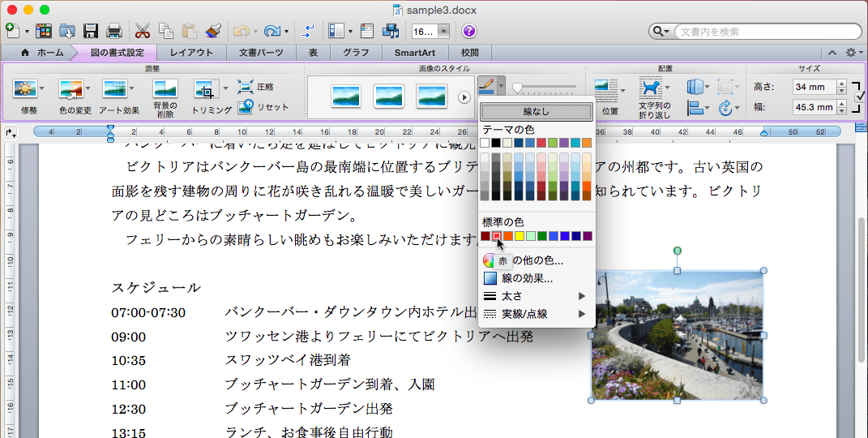Switch to the レイアウト tab

pyautogui.click(x=191, y=53)
